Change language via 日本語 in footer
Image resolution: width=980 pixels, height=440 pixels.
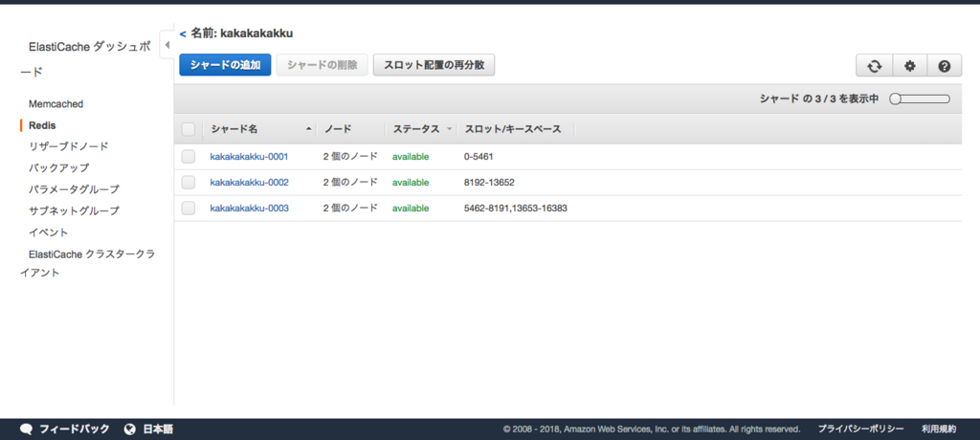tap(158, 429)
